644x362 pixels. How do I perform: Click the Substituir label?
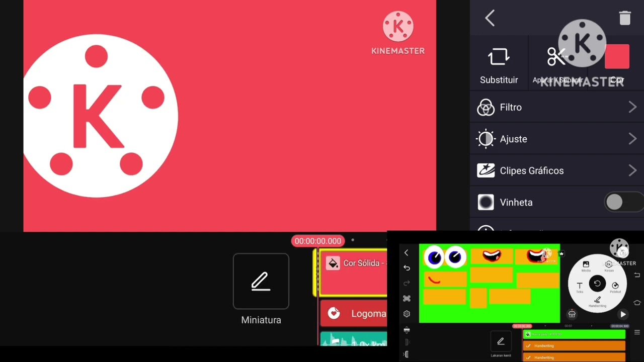coord(499,80)
